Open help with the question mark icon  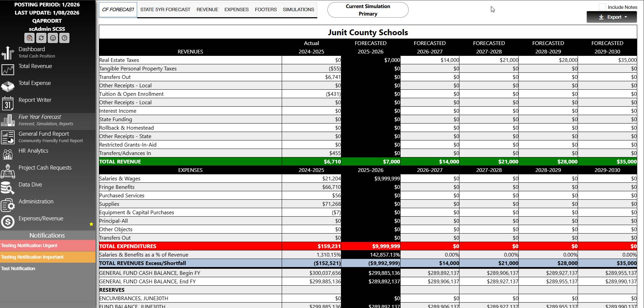64,38
